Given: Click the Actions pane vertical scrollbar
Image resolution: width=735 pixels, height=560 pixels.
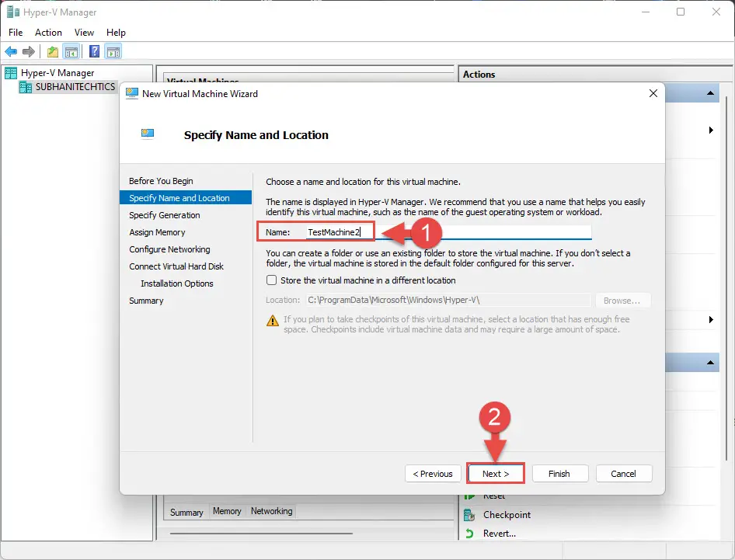Looking at the screenshot, I should coord(726,279).
